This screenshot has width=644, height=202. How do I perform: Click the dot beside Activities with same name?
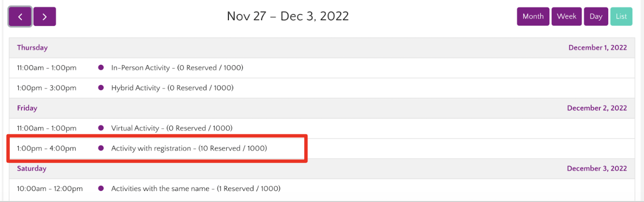101,189
